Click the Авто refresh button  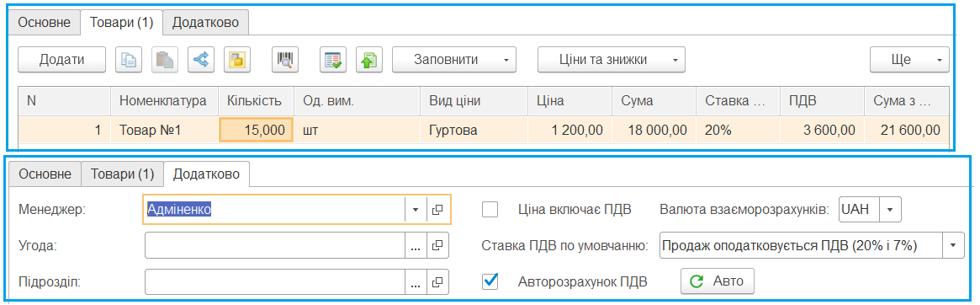pyautogui.click(x=718, y=281)
